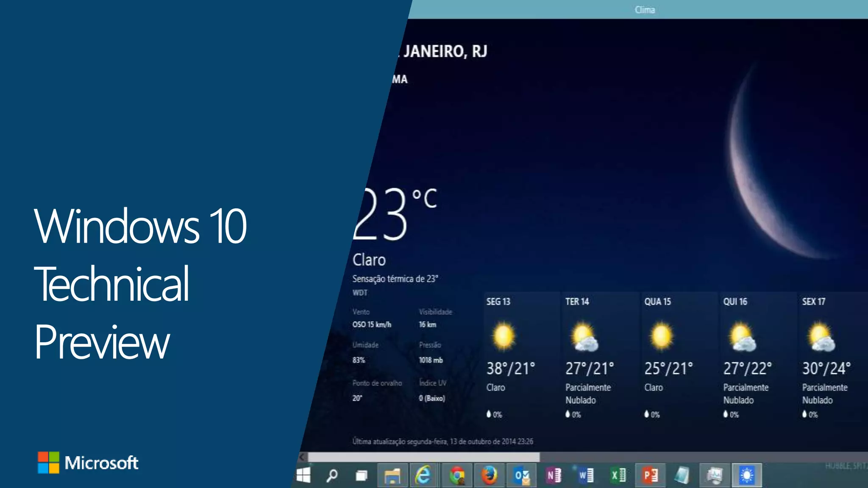This screenshot has height=488, width=868.
Task: Click the scrollbar left arrow
Action: (302, 457)
